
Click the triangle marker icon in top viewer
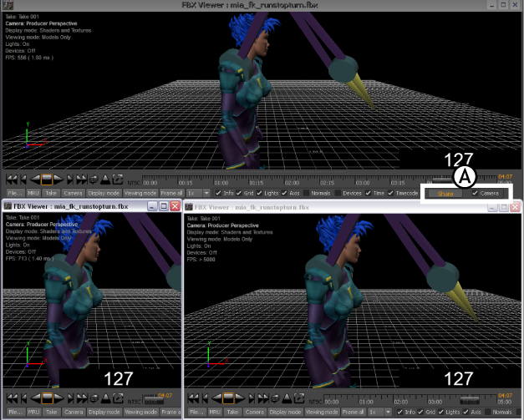pos(105,180)
